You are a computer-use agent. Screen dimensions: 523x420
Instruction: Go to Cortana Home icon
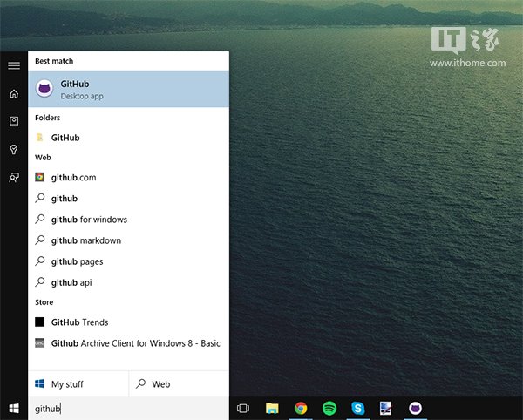[14, 93]
